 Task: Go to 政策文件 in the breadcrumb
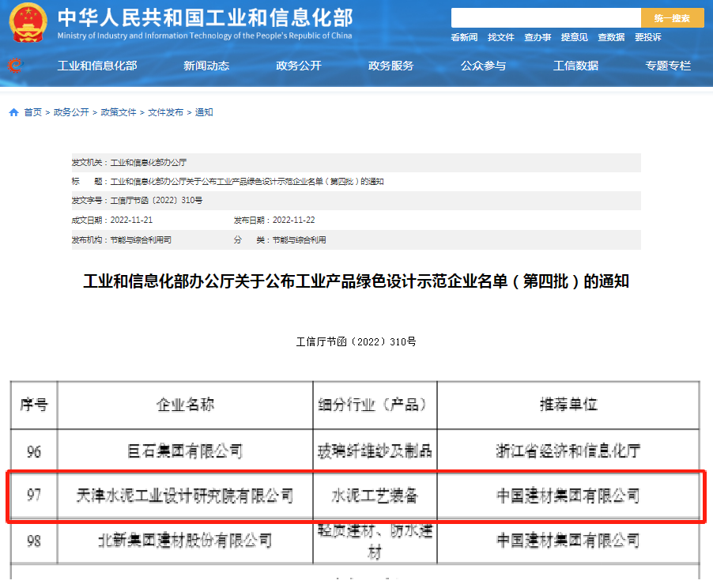click(119, 112)
